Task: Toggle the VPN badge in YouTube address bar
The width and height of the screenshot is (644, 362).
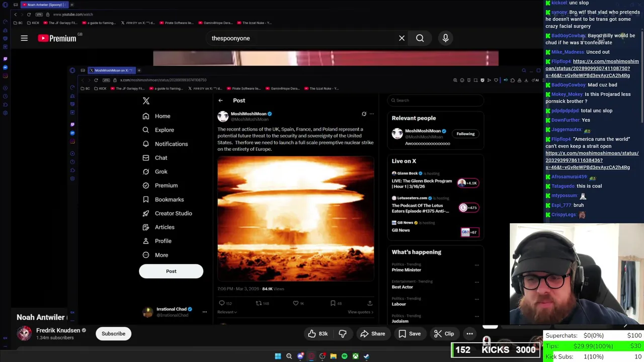Action: point(39,15)
